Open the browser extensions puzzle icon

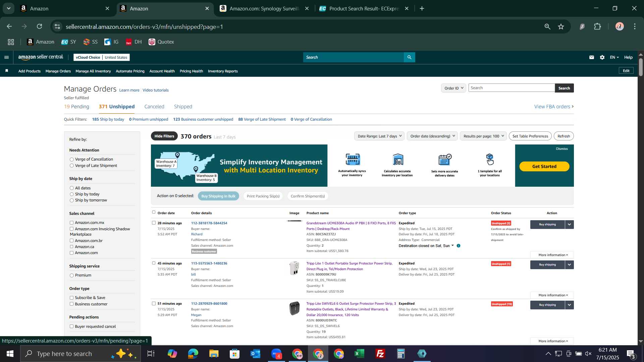pos(598,26)
